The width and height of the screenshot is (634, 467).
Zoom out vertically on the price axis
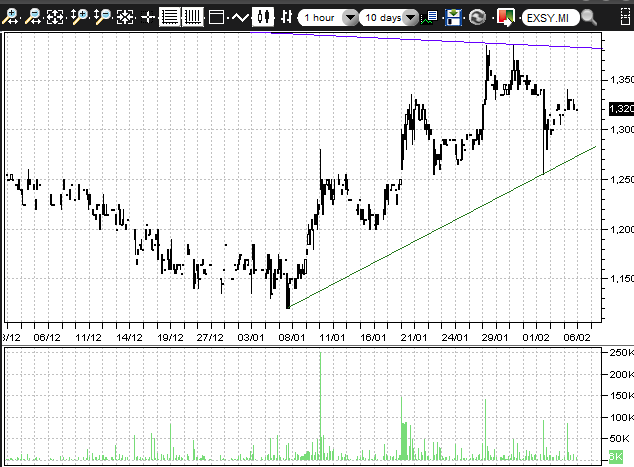coord(103,17)
